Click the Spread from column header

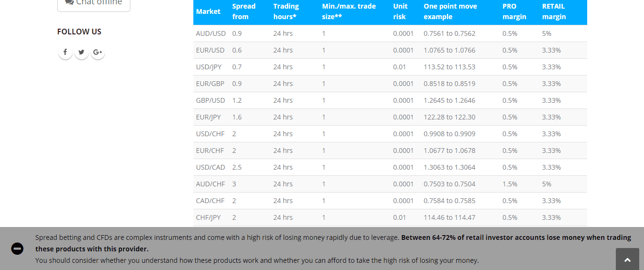243,11
